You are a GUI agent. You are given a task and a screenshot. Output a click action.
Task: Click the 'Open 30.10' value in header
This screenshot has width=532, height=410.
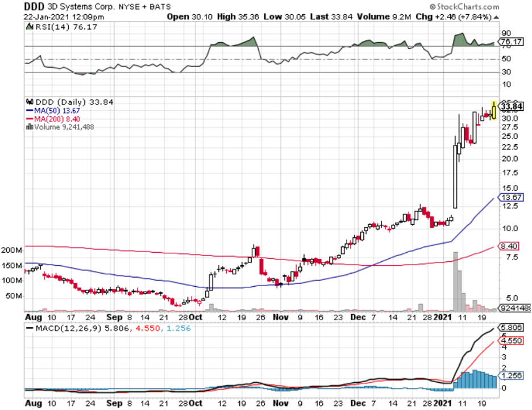[190, 16]
